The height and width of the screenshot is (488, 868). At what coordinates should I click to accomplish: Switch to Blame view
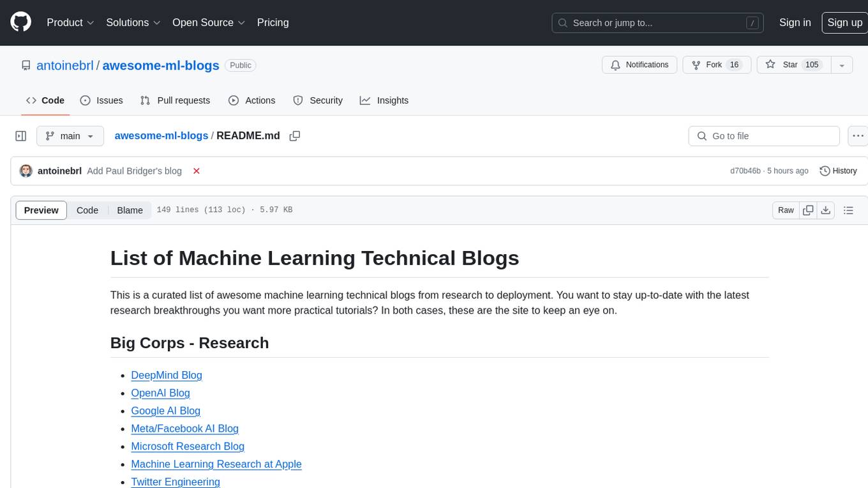pos(130,210)
